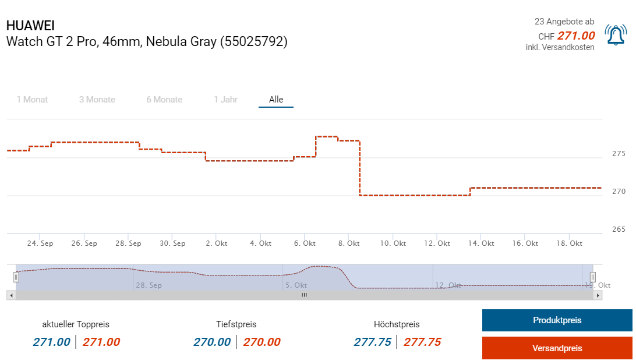The height and width of the screenshot is (364, 636).
Task: Click the left range handle of the navigator
Action: click(x=16, y=277)
